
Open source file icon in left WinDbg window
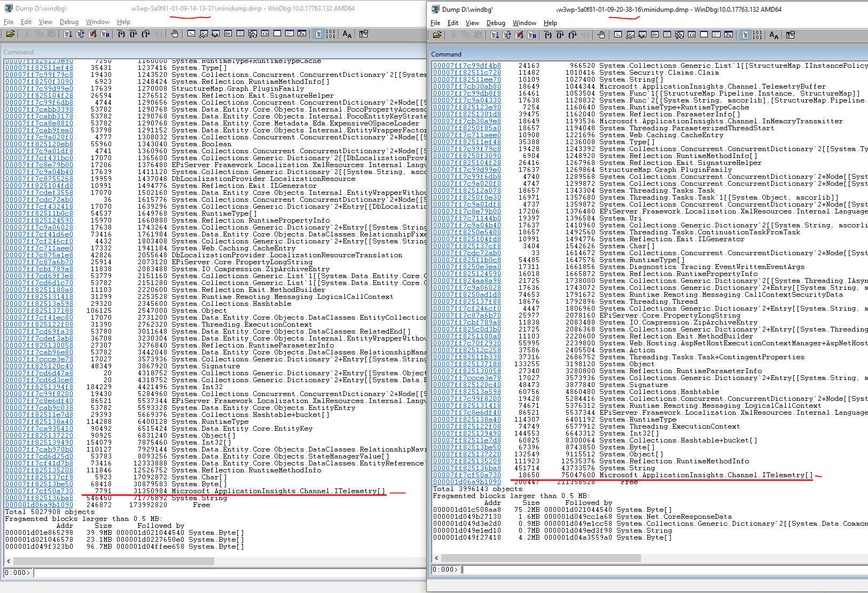10,34
